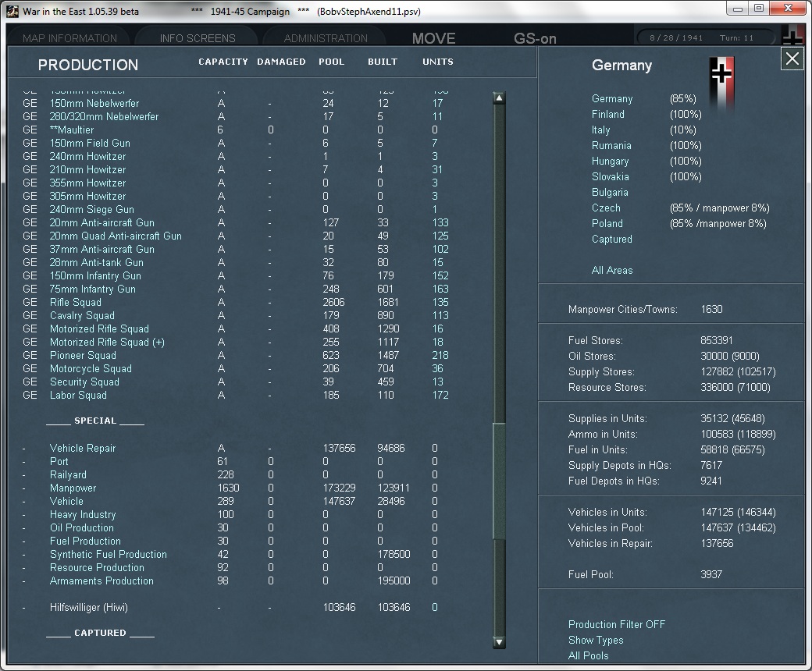
Task: Click Armaments Production entry
Action: coord(101,581)
